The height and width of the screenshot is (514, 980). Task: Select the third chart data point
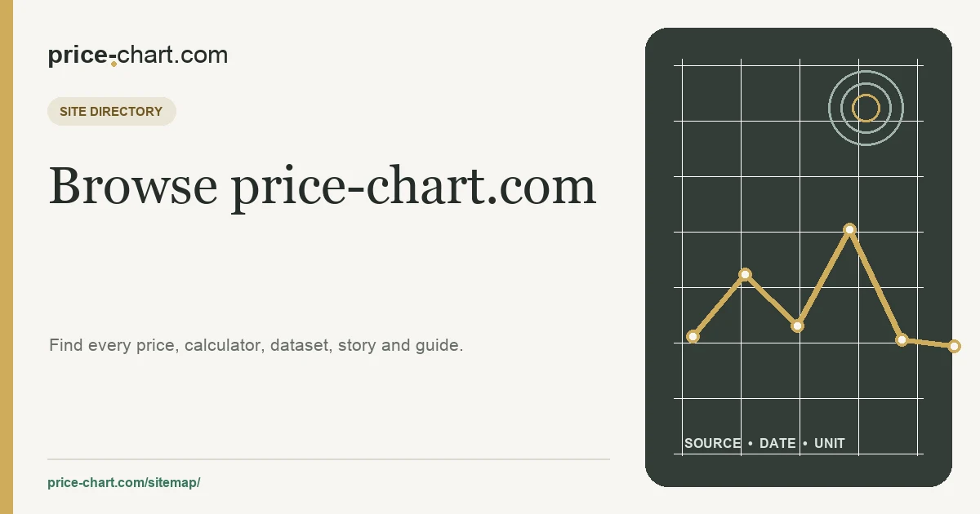tap(797, 326)
